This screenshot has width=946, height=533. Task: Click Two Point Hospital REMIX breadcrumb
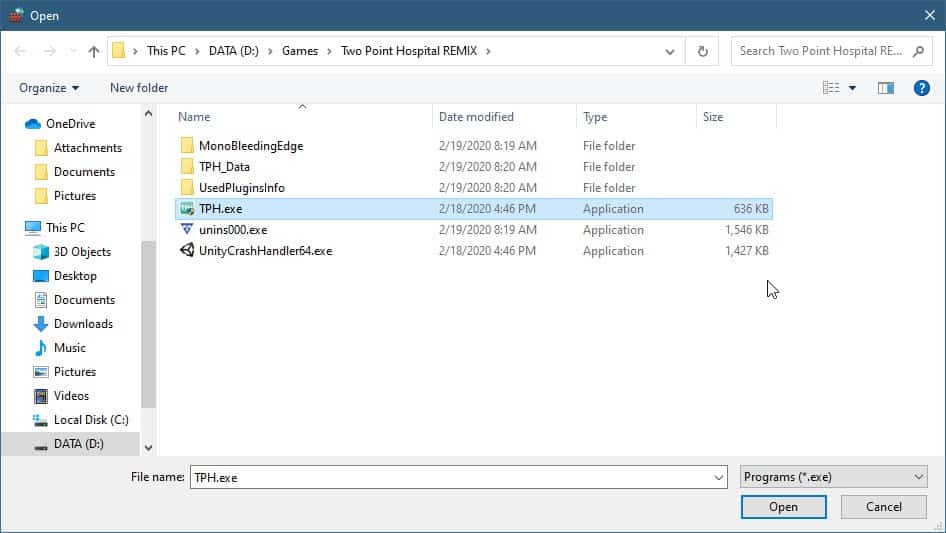coord(409,51)
